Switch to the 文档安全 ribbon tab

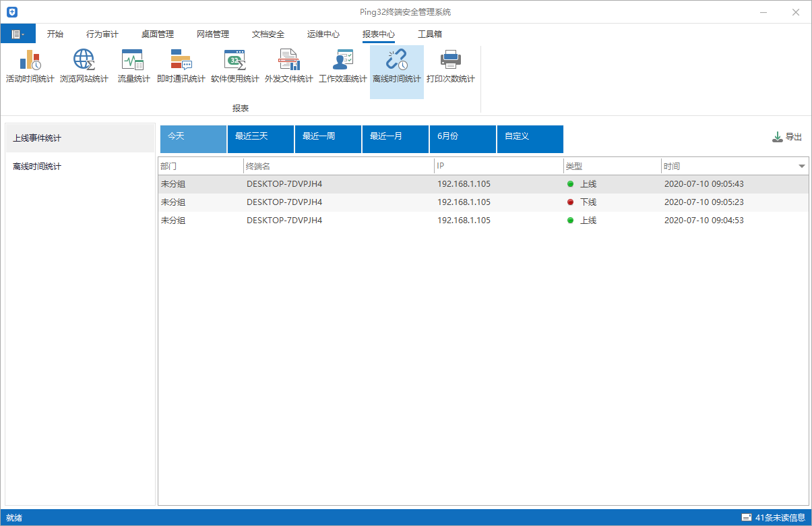click(x=268, y=34)
